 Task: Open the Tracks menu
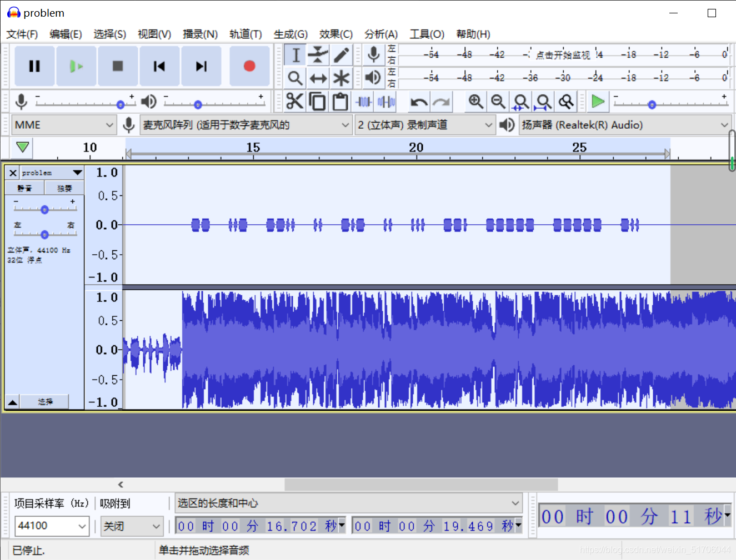(x=246, y=34)
